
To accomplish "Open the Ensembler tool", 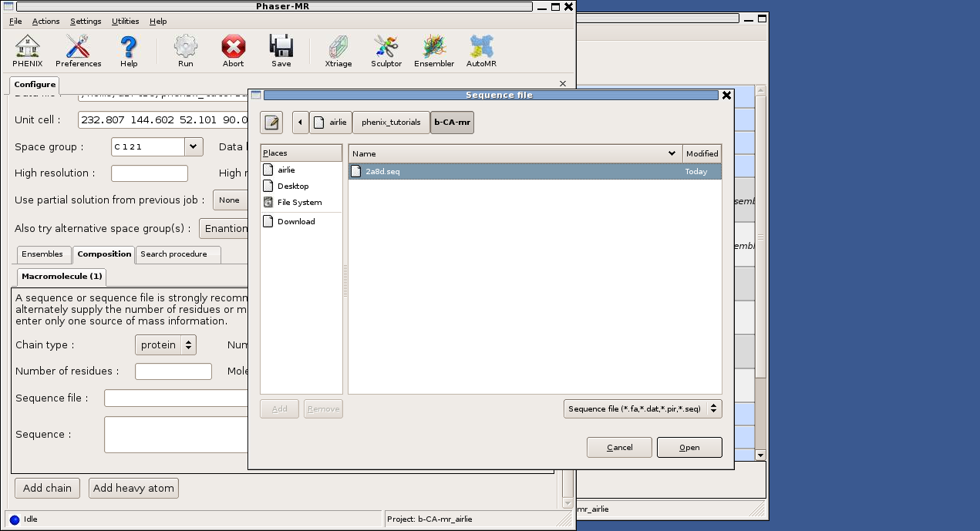I will point(434,51).
